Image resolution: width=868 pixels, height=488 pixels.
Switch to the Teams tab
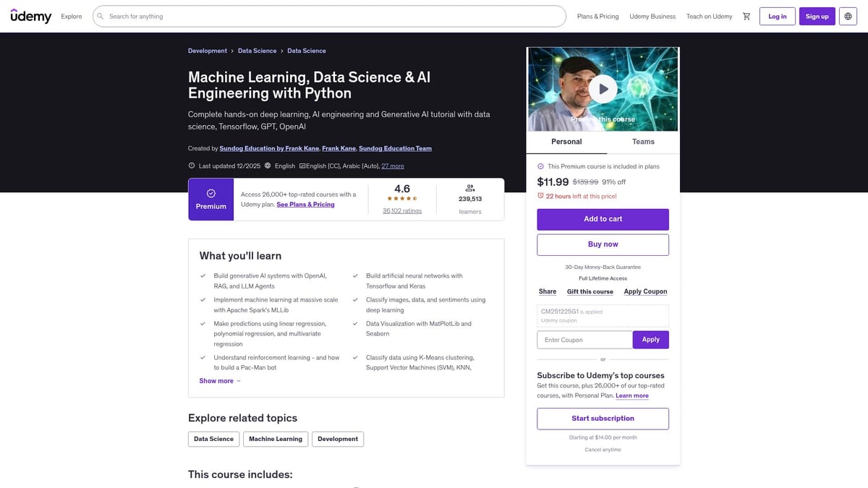[643, 142]
